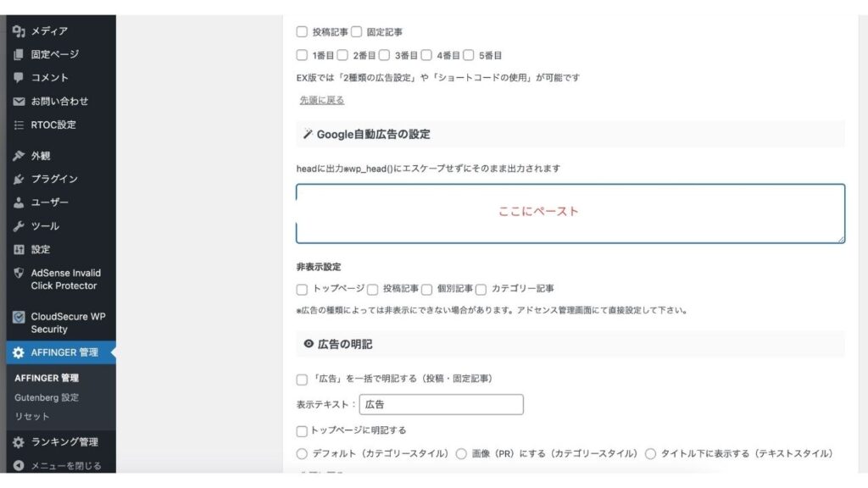This screenshot has height=488, width=868.
Task: Click the Comments (コメント) speech bubble icon
Action: [19, 78]
